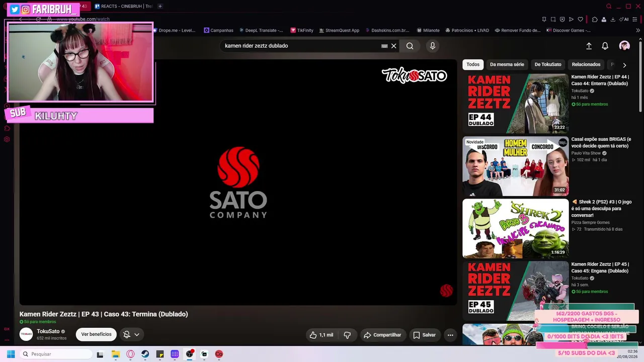The height and width of the screenshot is (362, 644).
Task: Open the Drope.me bookmark
Action: click(175, 30)
